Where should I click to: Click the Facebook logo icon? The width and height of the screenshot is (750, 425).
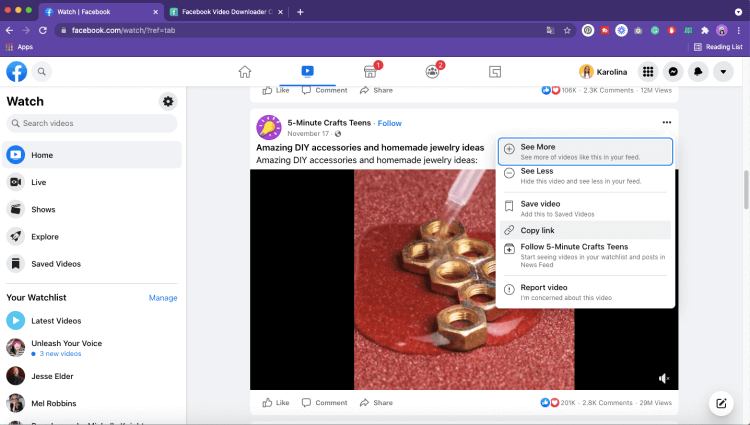coord(16,72)
